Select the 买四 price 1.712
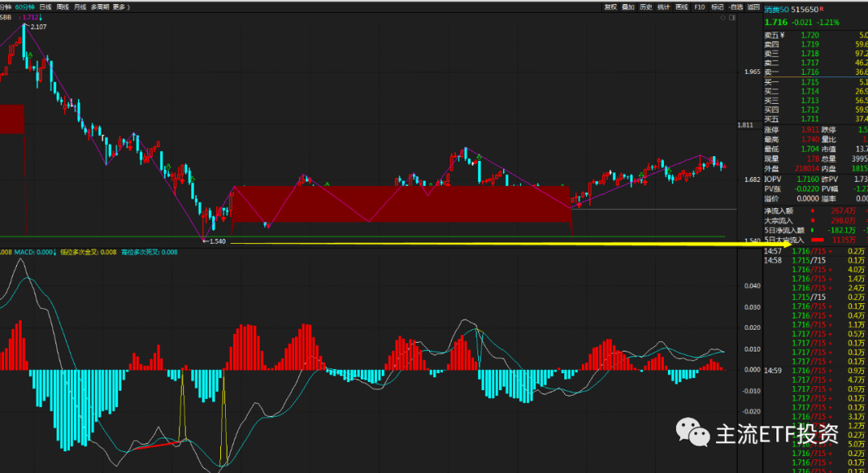This screenshot has width=868, height=473. 810,109
